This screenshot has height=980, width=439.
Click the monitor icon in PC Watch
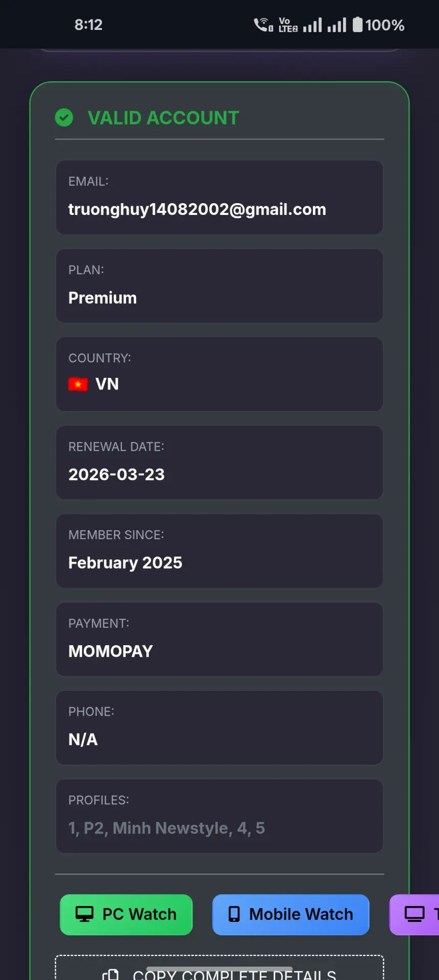click(x=84, y=914)
